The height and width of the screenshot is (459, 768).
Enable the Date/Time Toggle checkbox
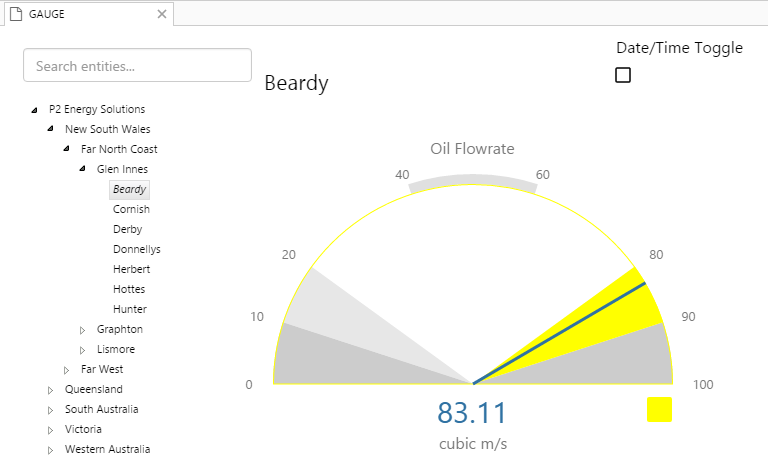[623, 75]
